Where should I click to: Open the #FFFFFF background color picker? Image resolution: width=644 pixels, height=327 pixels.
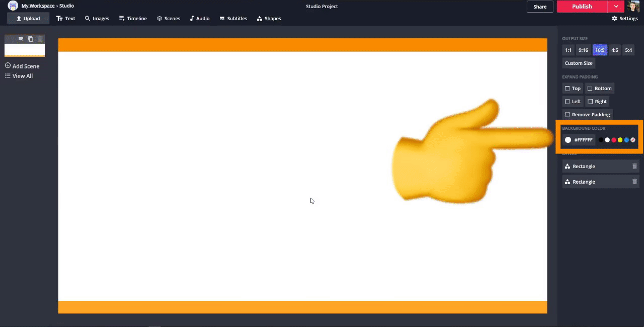click(579, 140)
